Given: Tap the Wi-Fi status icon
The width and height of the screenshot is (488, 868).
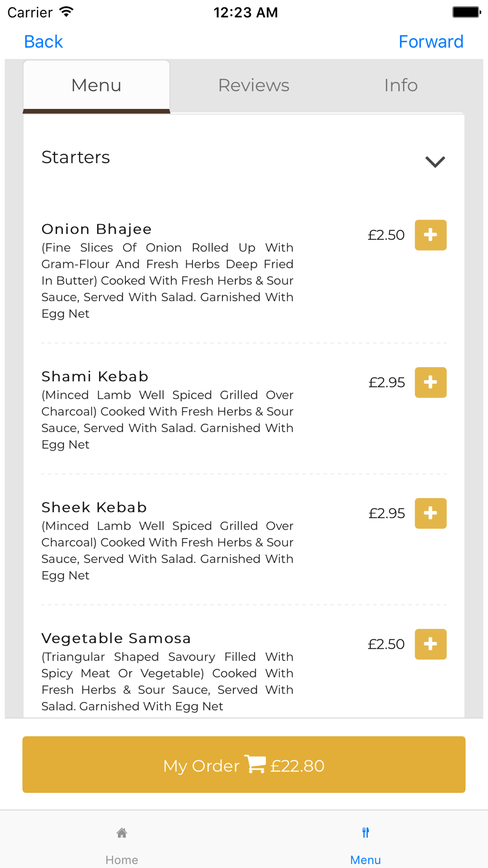Looking at the screenshot, I should click(x=66, y=12).
